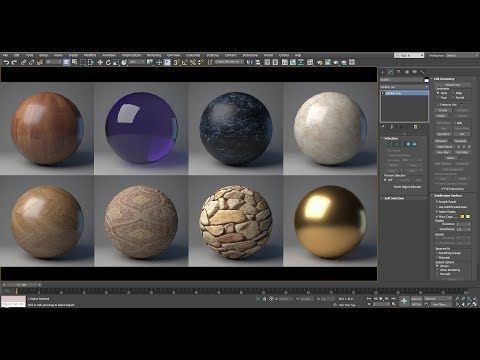Click the Use Pivot Point Center icon

pyautogui.click(x=150, y=62)
